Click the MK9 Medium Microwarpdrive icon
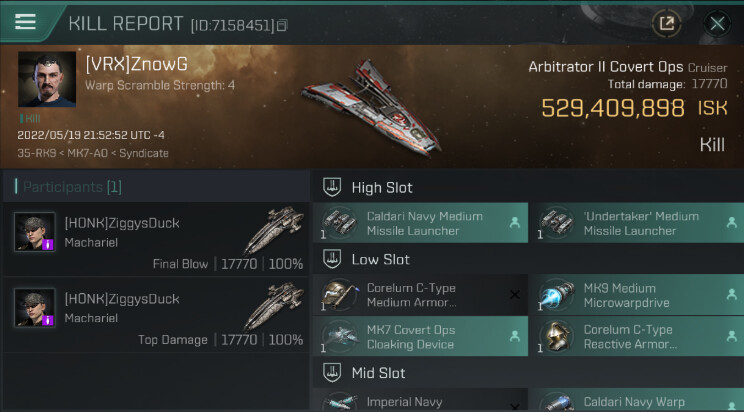 (x=557, y=295)
